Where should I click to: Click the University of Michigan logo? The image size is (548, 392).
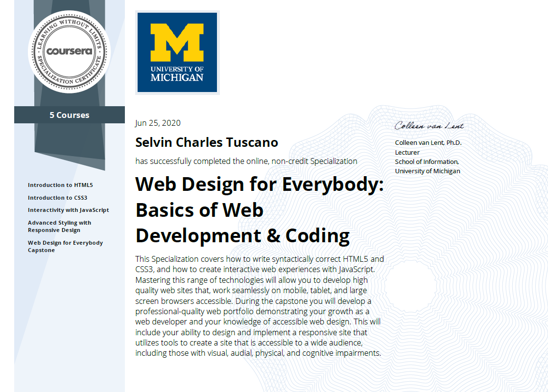[x=177, y=52]
